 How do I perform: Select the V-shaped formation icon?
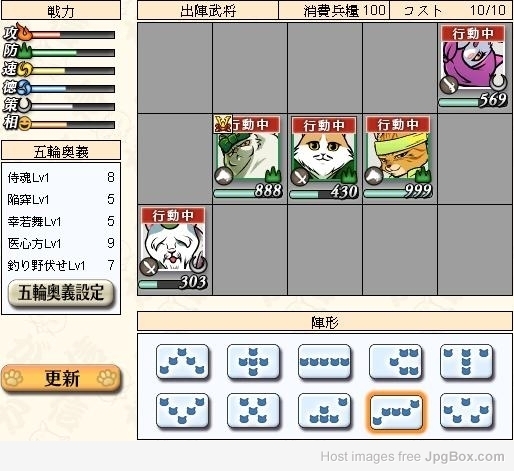[x=182, y=410]
